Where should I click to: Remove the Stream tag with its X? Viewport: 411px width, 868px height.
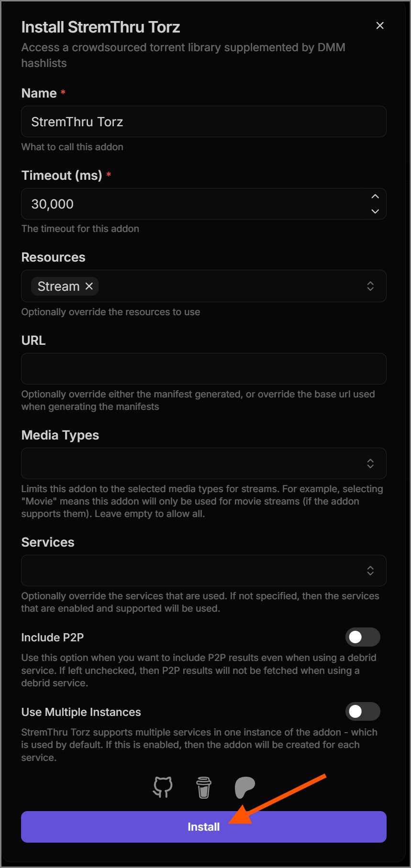point(89,286)
